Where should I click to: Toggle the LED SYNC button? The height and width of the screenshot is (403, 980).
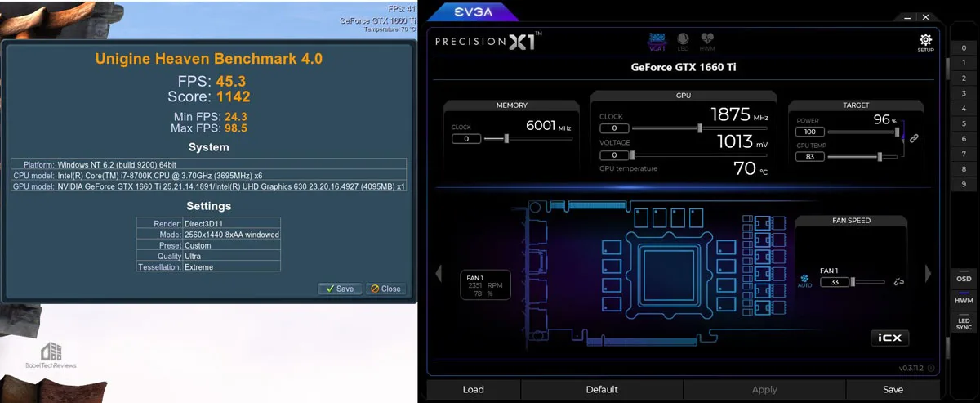coord(964,324)
